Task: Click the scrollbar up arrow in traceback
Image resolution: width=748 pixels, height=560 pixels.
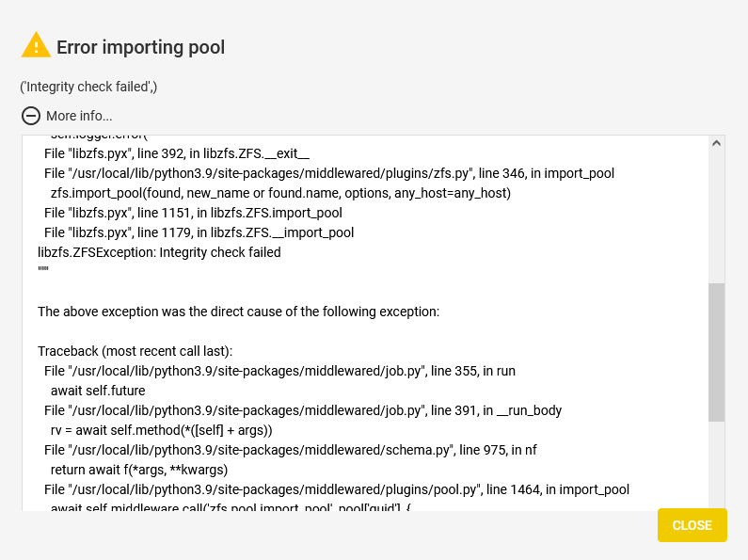Action: click(x=716, y=143)
